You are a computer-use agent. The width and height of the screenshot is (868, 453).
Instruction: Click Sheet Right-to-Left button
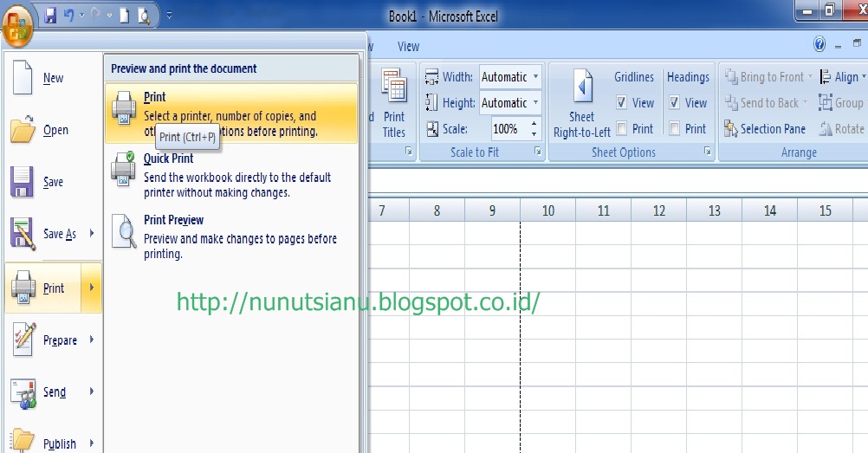tap(582, 105)
